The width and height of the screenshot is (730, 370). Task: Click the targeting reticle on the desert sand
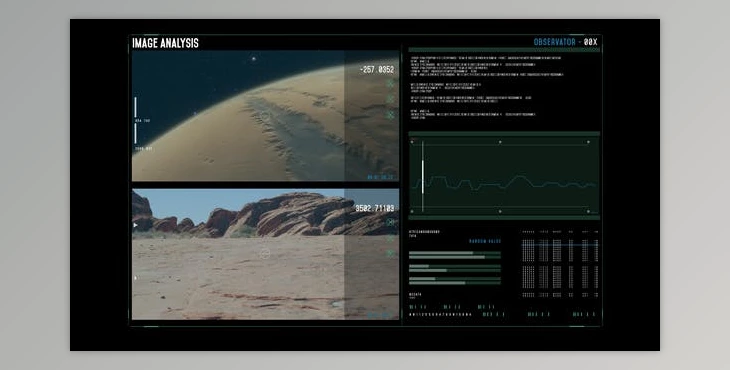(x=264, y=254)
